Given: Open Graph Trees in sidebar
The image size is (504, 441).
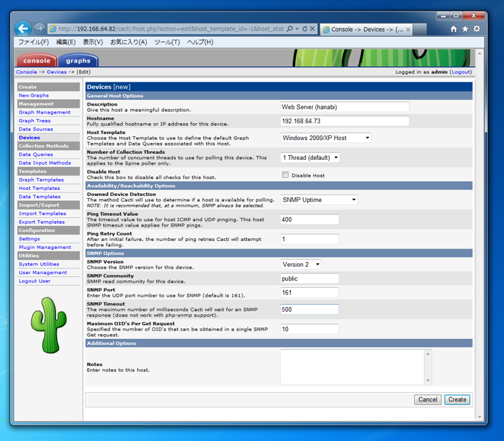Looking at the screenshot, I should [x=35, y=120].
